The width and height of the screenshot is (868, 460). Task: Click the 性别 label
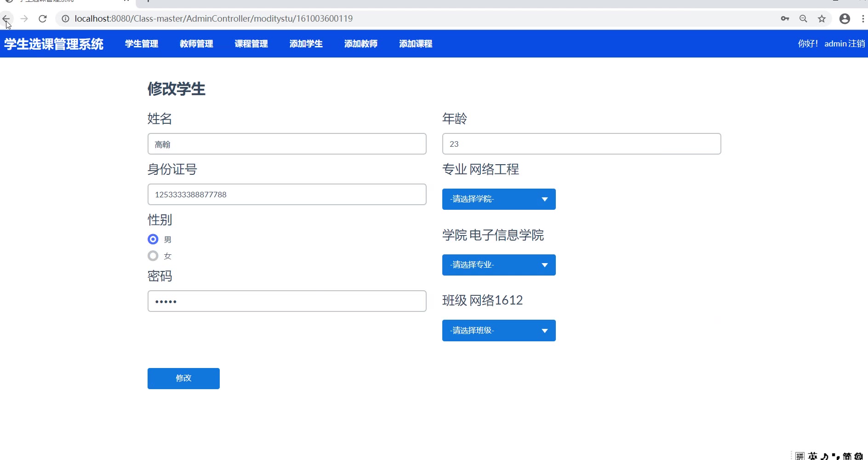160,220
